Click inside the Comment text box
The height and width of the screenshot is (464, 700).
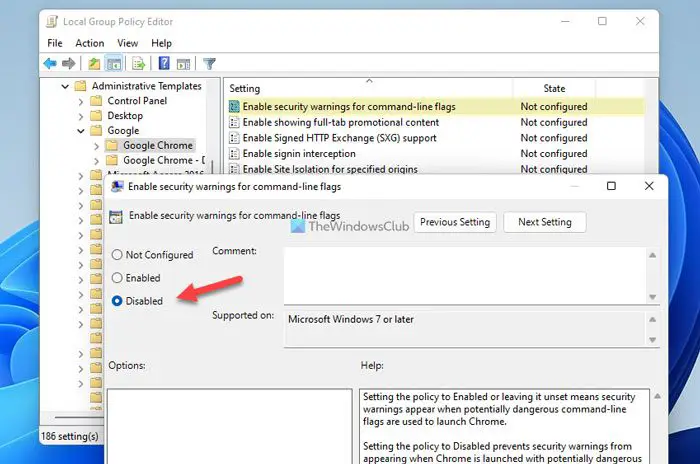[465, 276]
